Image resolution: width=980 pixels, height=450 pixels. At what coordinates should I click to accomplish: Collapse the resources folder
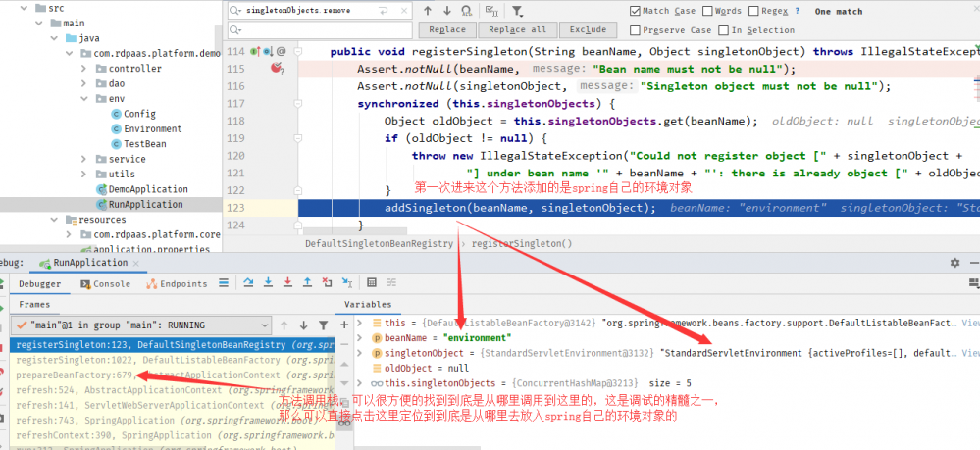pos(54,220)
